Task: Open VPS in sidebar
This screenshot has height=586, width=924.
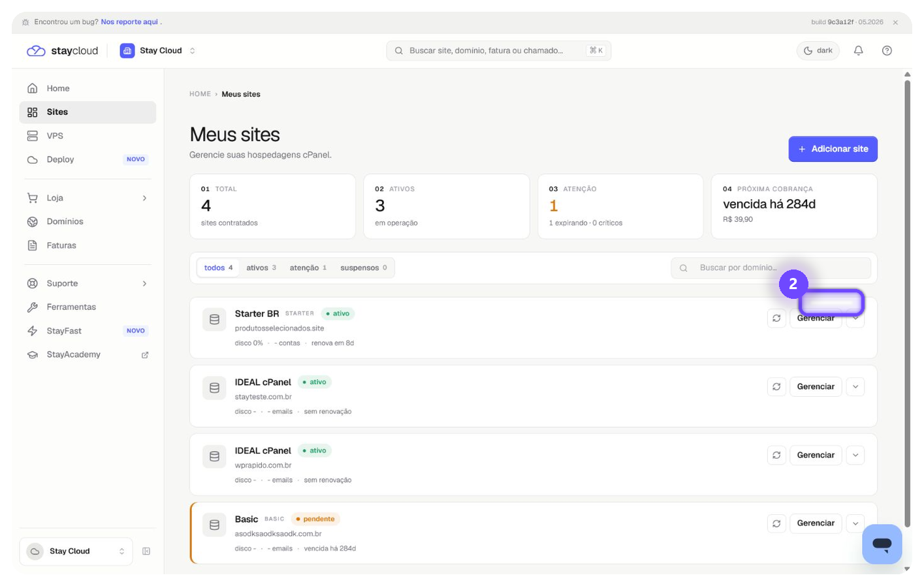Action: coord(88,136)
